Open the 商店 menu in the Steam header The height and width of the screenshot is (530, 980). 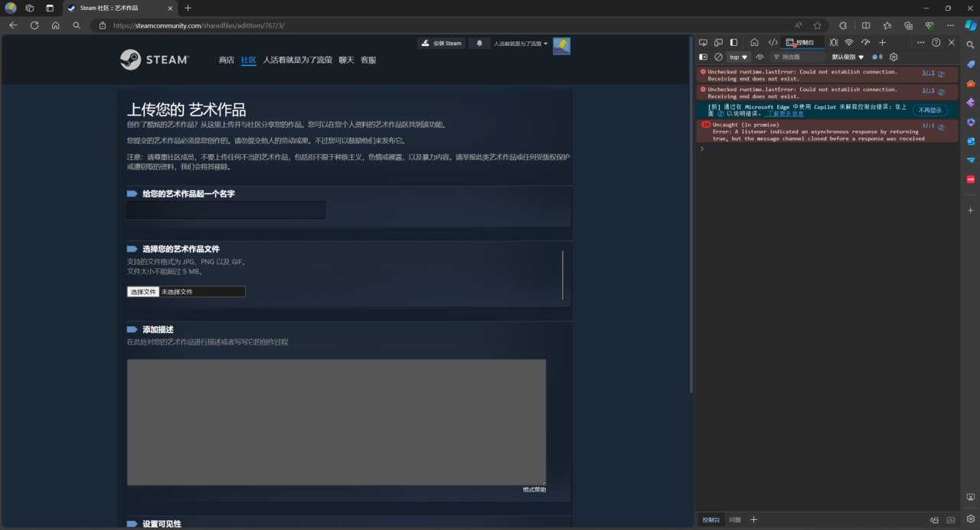click(227, 59)
